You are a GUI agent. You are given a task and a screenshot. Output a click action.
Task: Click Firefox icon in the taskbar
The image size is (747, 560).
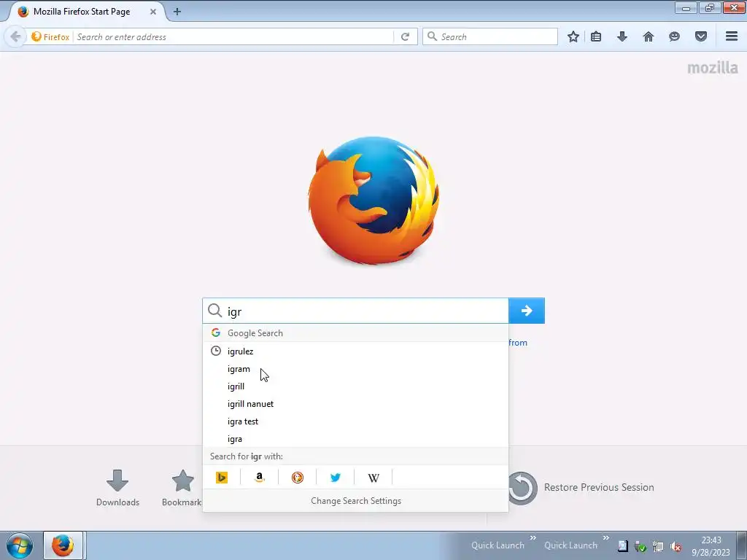(x=63, y=545)
